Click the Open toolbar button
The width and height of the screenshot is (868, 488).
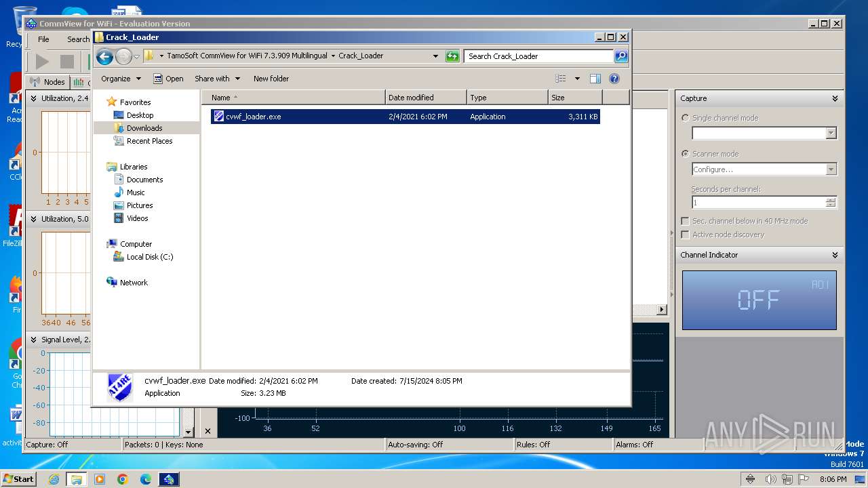click(x=168, y=79)
